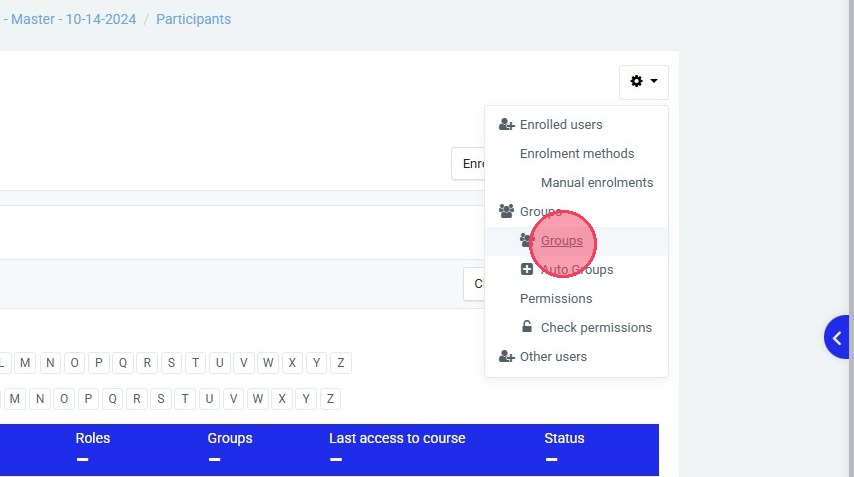Sort by Last access to course
Viewport: 854px width, 477px height.
click(x=397, y=438)
